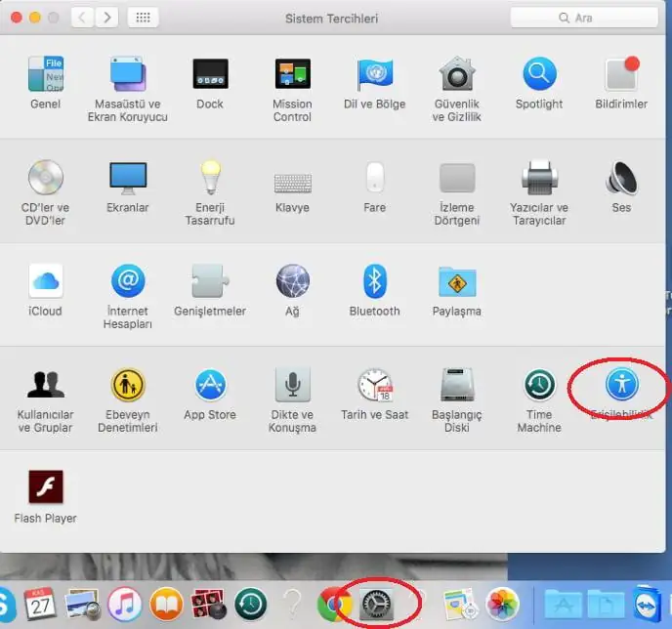Open iBooks from the Dock

[x=166, y=605]
